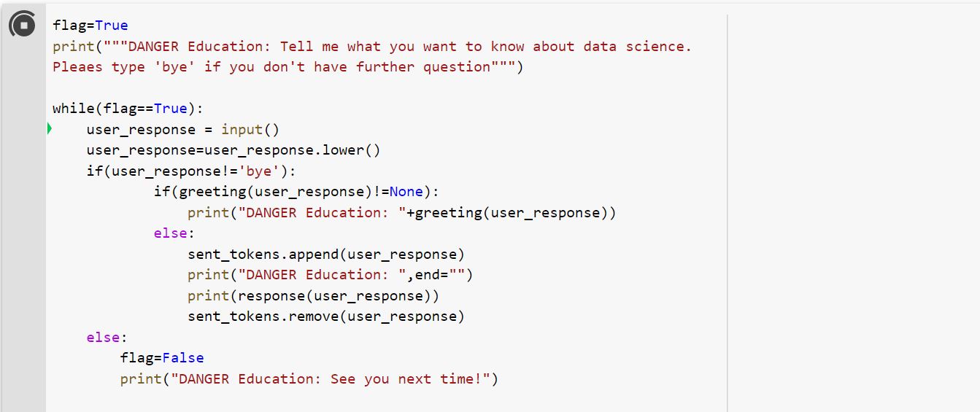Stop the running cell execution

pyautogui.click(x=22, y=26)
